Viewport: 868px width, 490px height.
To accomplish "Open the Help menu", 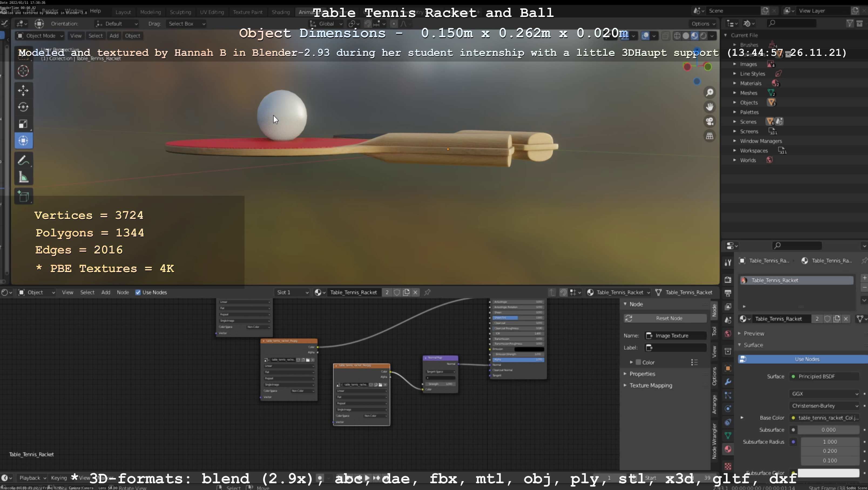I will (x=95, y=11).
